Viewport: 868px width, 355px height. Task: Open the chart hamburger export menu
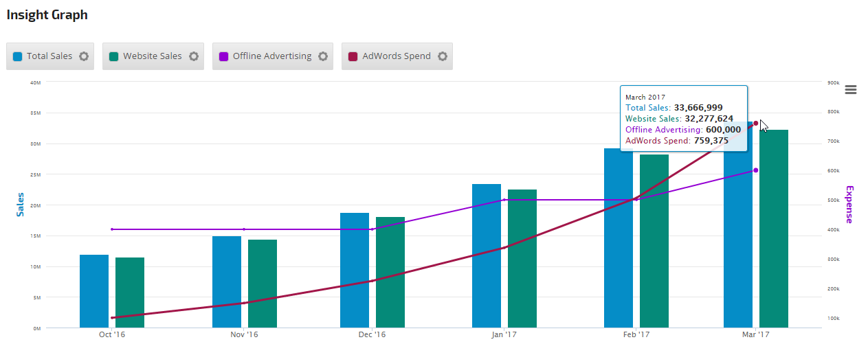[851, 89]
